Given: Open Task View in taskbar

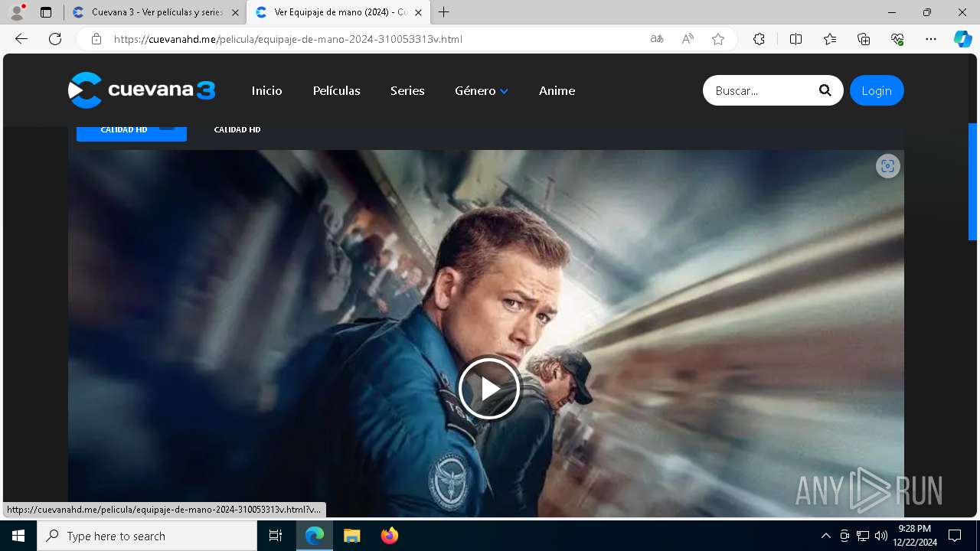Looking at the screenshot, I should (x=276, y=536).
